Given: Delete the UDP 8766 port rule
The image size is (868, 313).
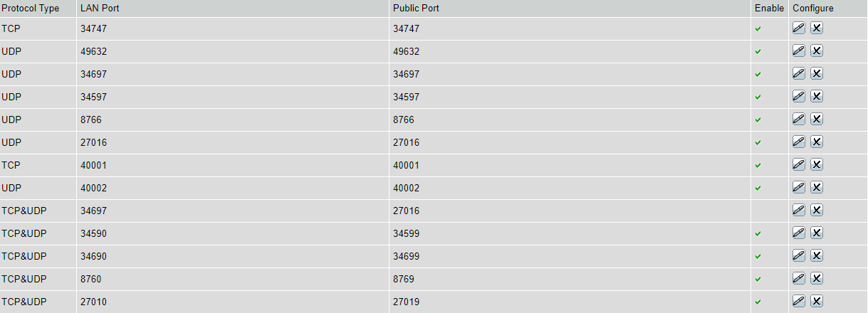Looking at the screenshot, I should pyautogui.click(x=817, y=119).
